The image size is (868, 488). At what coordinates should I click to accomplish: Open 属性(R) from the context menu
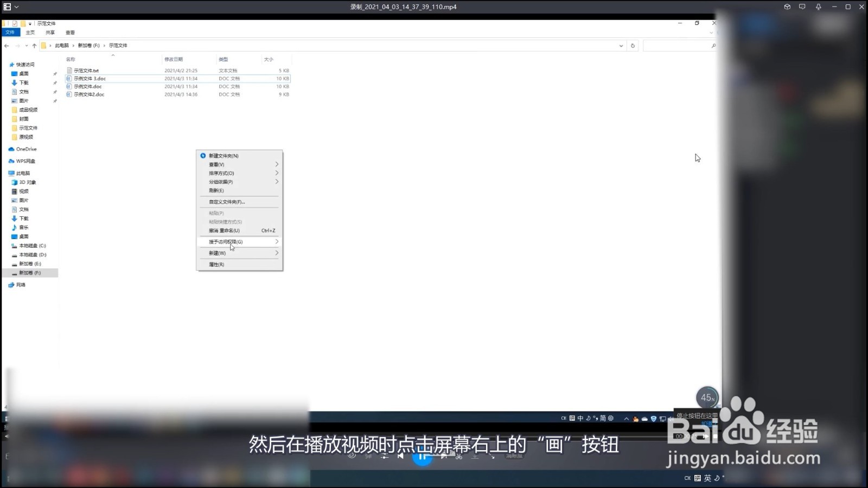pos(239,265)
